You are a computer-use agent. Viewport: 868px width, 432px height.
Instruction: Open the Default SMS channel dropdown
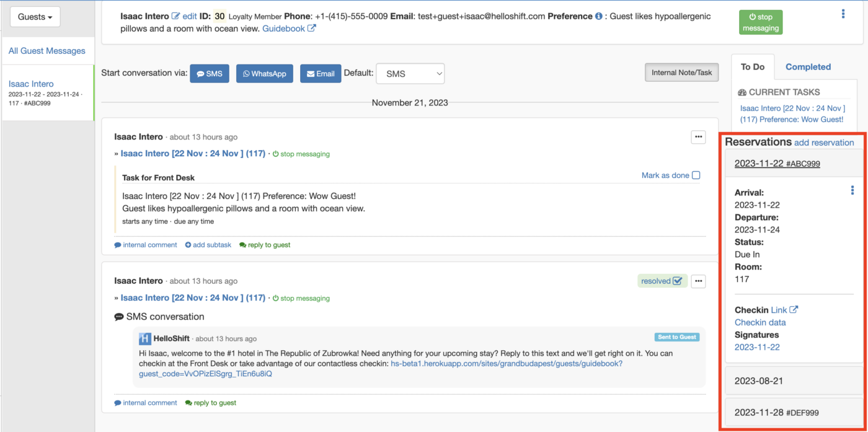[x=410, y=73]
